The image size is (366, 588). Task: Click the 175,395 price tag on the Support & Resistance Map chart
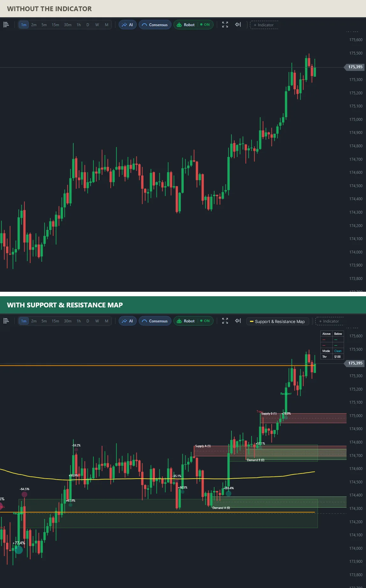354,363
